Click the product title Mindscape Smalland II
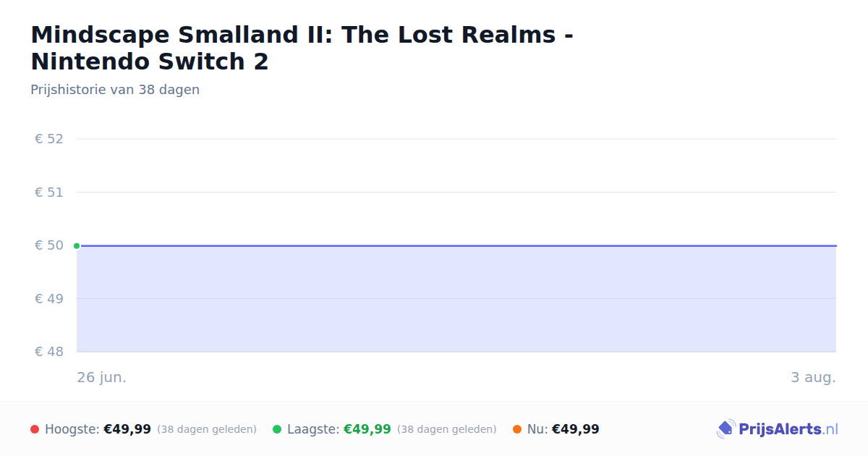868x456 pixels. coord(302,48)
